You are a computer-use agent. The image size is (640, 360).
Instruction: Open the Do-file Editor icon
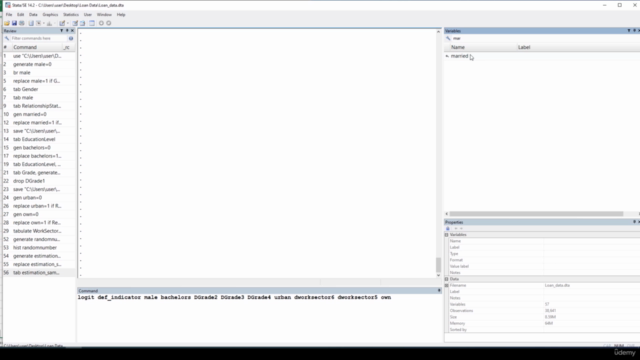[62, 23]
